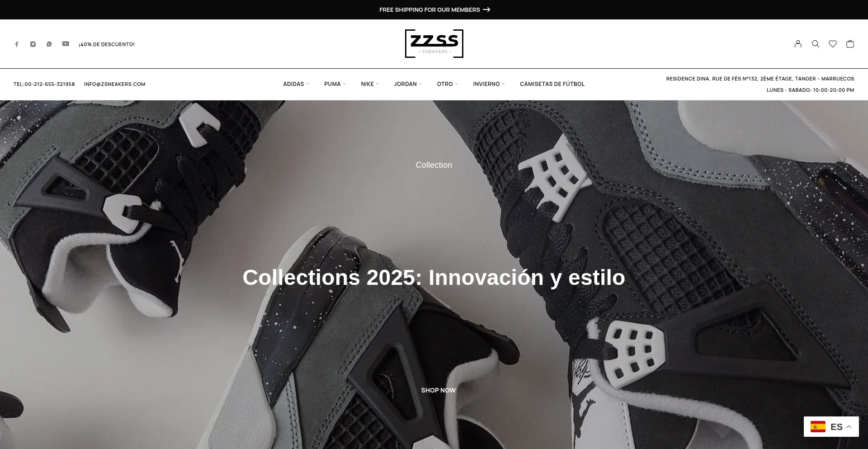Follow the free shipping for members banner
The image size is (868, 449).
(x=434, y=9)
